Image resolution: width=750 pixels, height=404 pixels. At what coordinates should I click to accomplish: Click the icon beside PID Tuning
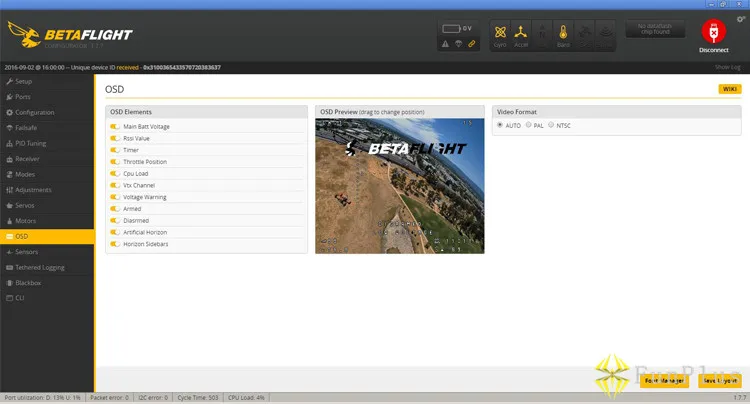[x=10, y=143]
